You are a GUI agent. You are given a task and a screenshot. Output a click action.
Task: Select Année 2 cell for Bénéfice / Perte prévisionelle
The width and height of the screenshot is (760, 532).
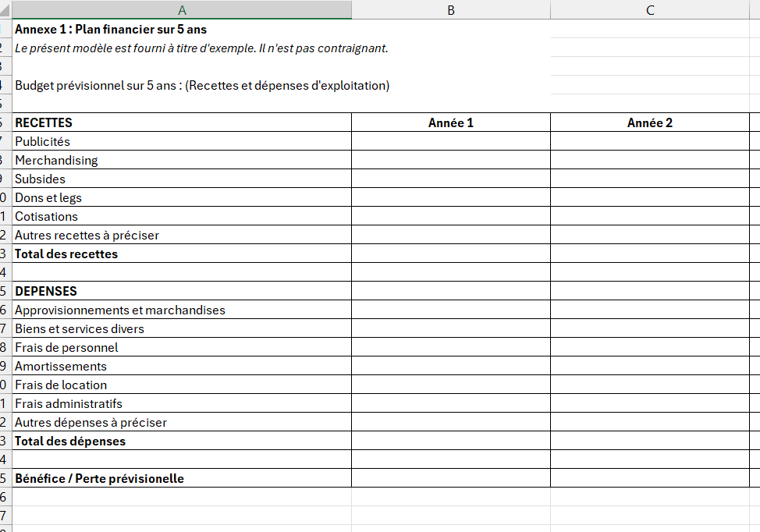click(650, 478)
